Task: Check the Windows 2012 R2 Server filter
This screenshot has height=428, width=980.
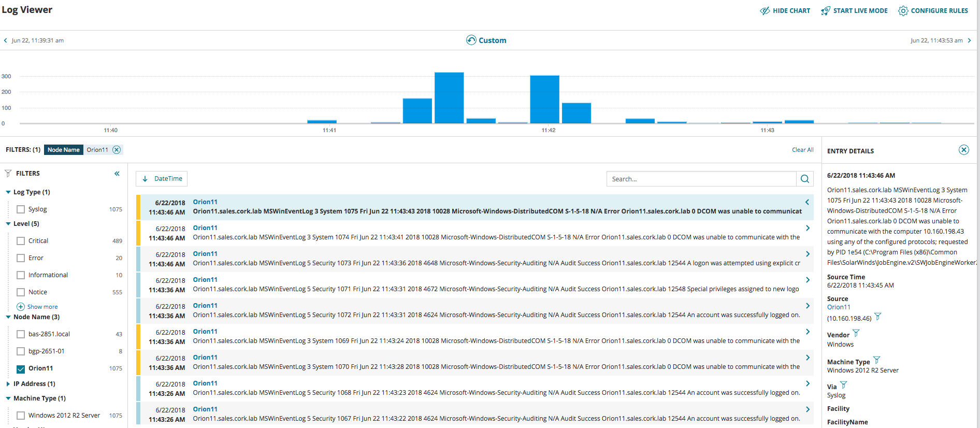Action: (x=21, y=416)
